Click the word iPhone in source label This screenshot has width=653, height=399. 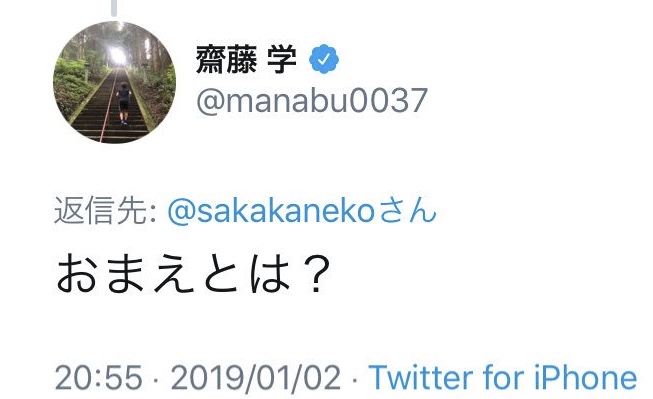pyautogui.click(x=586, y=378)
